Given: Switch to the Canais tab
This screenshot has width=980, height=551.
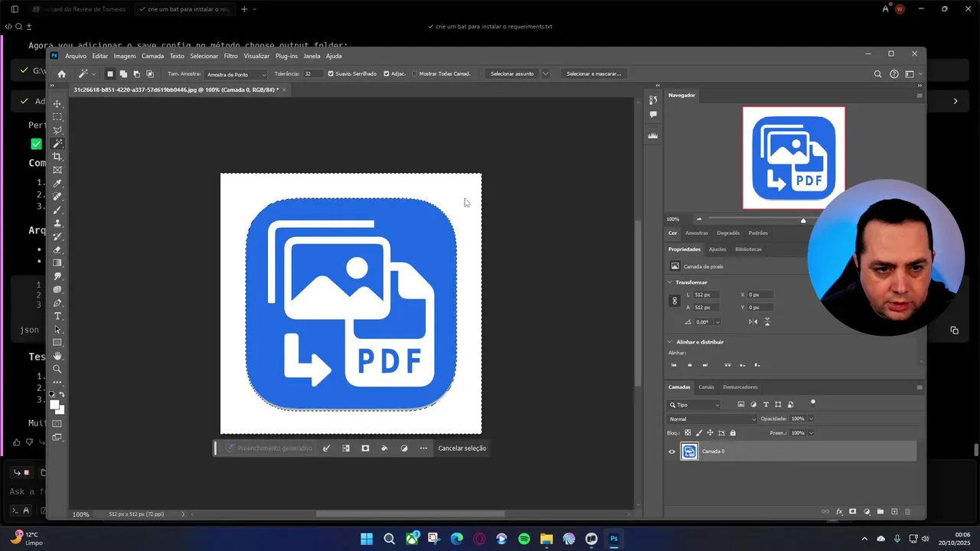Looking at the screenshot, I should point(706,387).
